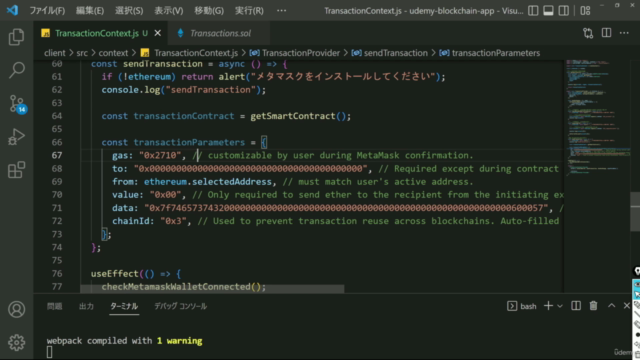Open the 編集(E) menu
Image resolution: width=640 pixels, height=360 pixels.
pyautogui.click(x=90, y=11)
